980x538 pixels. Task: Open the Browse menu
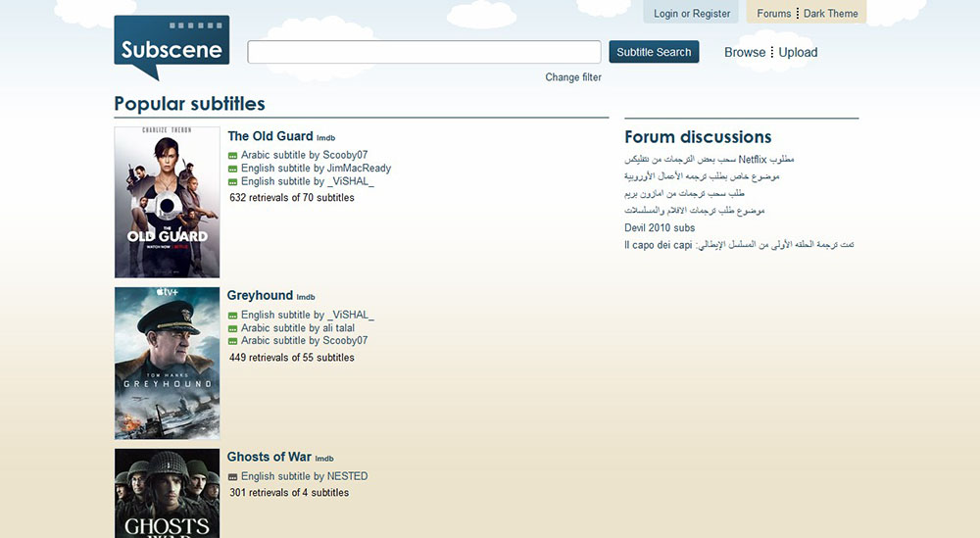(x=744, y=53)
